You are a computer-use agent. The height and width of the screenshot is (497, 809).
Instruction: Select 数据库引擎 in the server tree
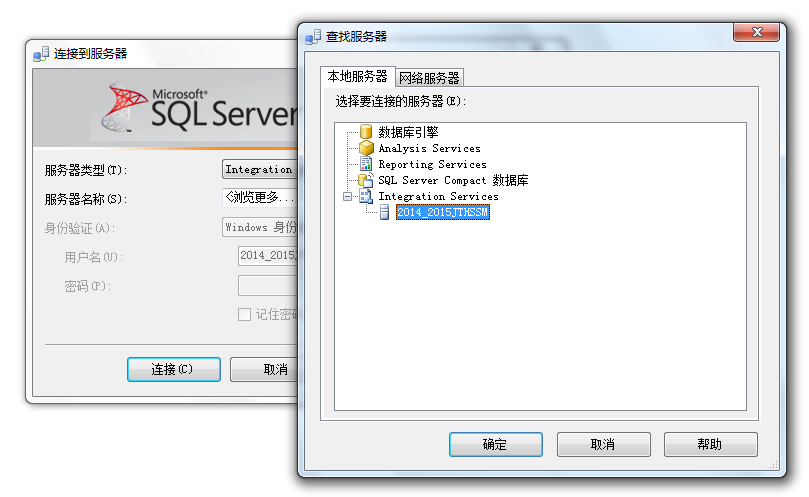coord(408,132)
